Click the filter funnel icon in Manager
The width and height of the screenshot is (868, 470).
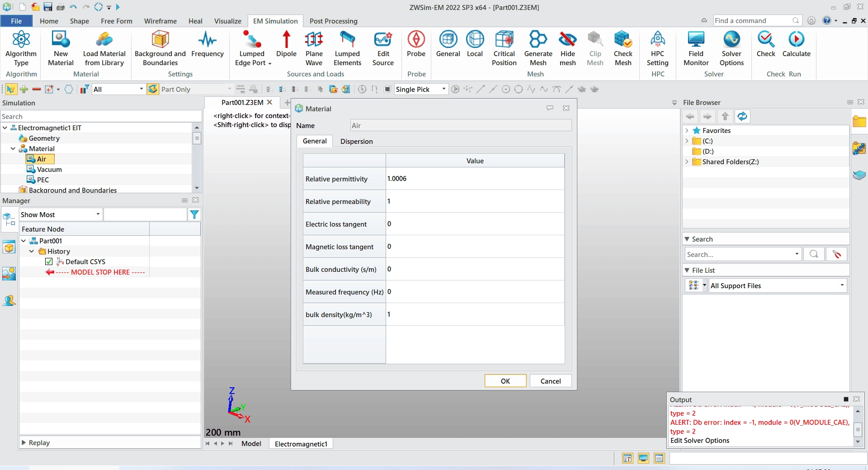point(194,214)
